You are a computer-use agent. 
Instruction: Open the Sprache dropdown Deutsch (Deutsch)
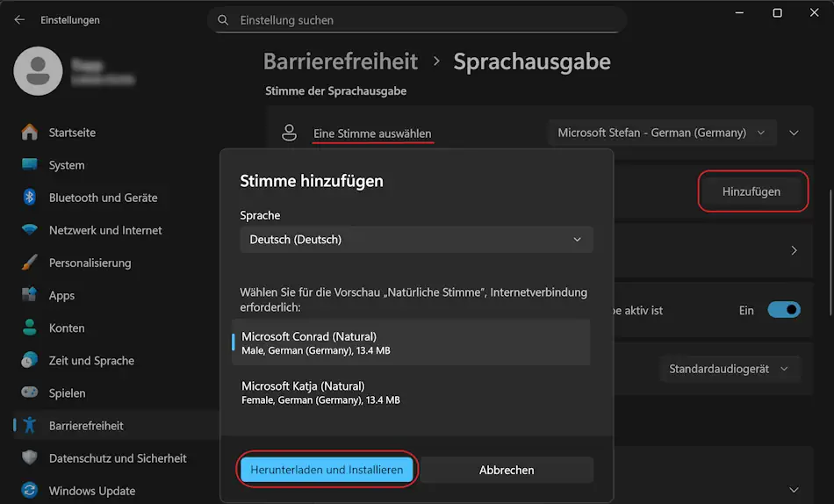tap(416, 240)
